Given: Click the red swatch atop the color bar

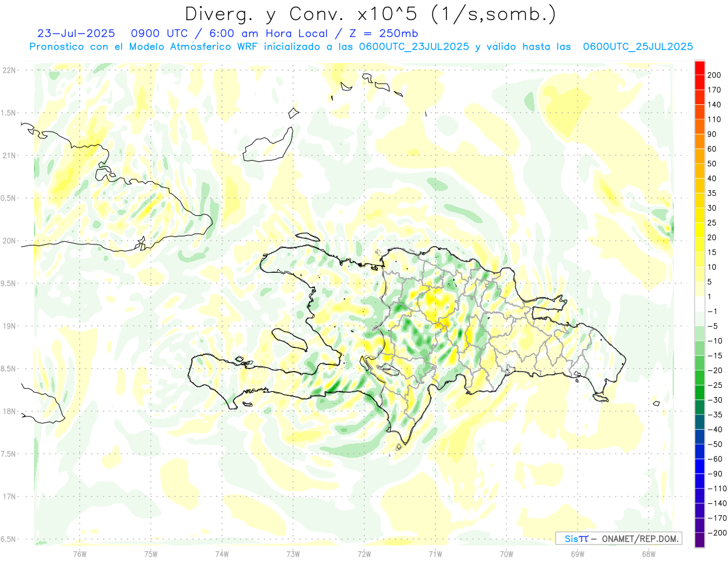Looking at the screenshot, I should tap(699, 68).
